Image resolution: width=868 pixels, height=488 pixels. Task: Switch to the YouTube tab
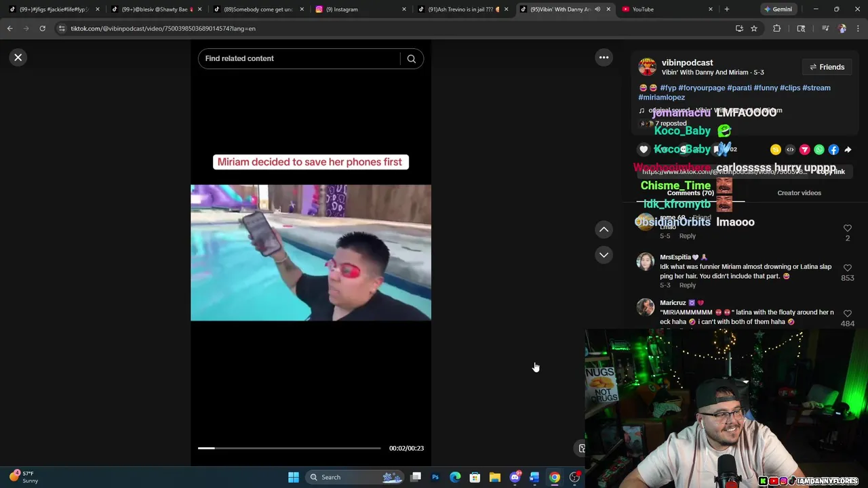pos(668,9)
